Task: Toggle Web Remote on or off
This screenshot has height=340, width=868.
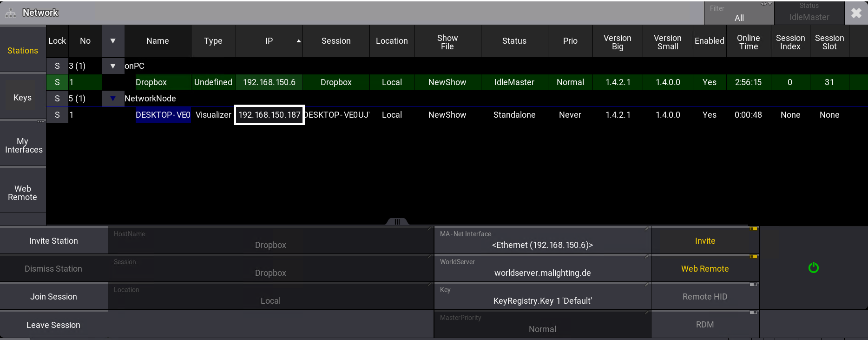Action: point(705,268)
